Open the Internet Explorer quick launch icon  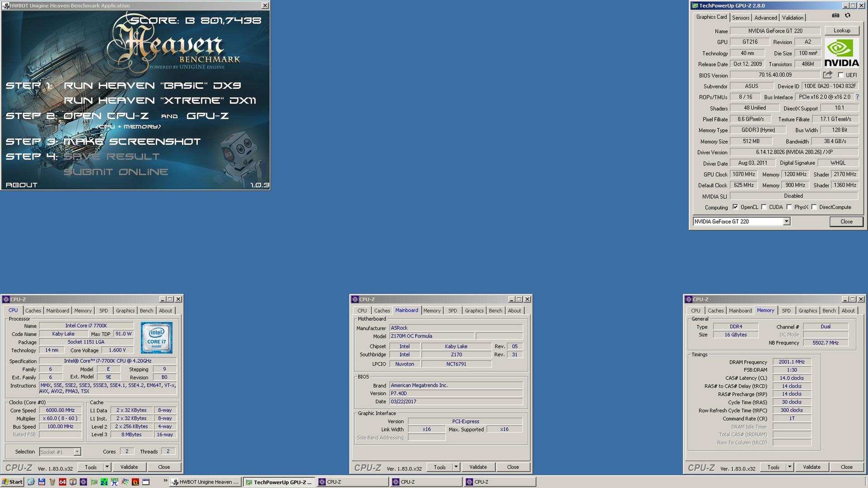(x=31, y=482)
